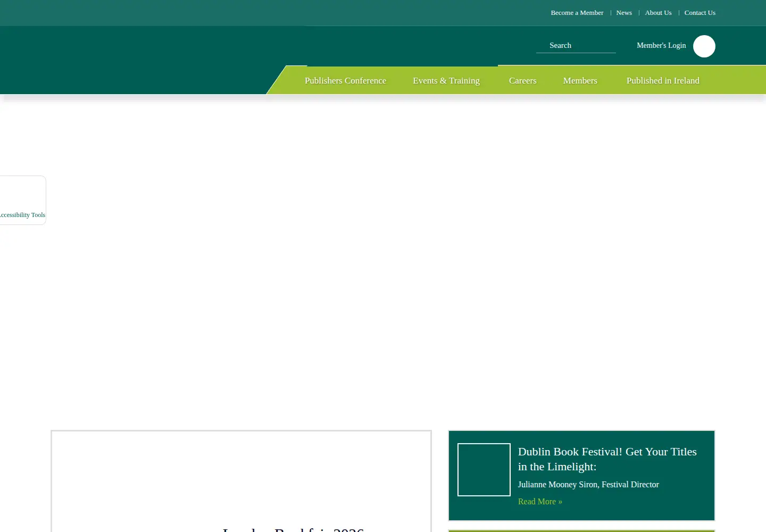This screenshot has height=532, width=766.
Task: Open the Publishers Conference menu item
Action: pos(345,81)
